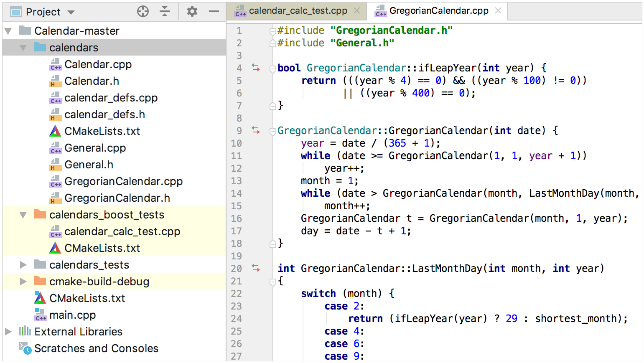Select Scratches and Consoles entry
644x363 pixels.
pos(97,348)
